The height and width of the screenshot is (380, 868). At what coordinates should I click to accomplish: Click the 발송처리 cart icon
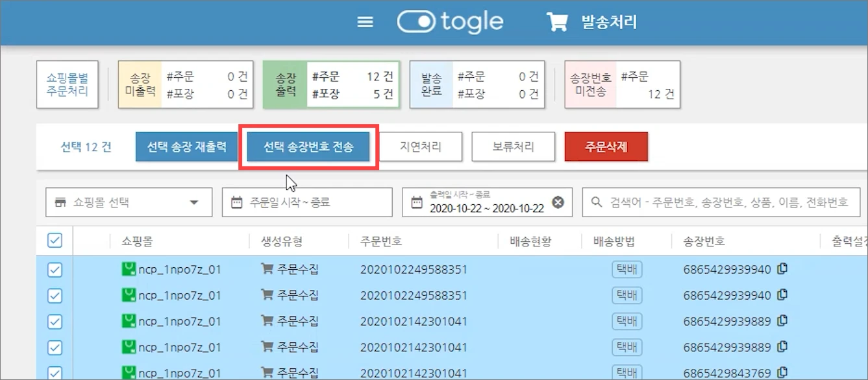[x=557, y=21]
